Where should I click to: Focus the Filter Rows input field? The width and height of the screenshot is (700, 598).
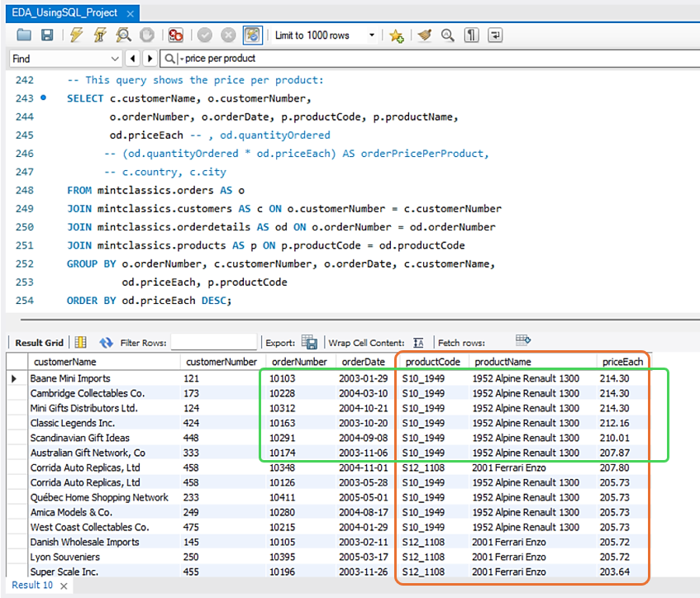tap(214, 342)
